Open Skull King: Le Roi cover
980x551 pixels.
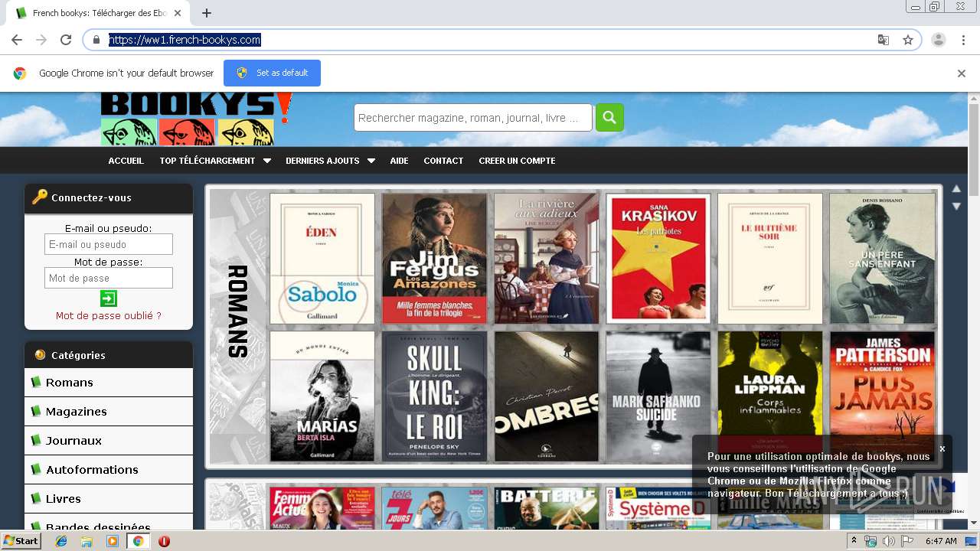(434, 396)
